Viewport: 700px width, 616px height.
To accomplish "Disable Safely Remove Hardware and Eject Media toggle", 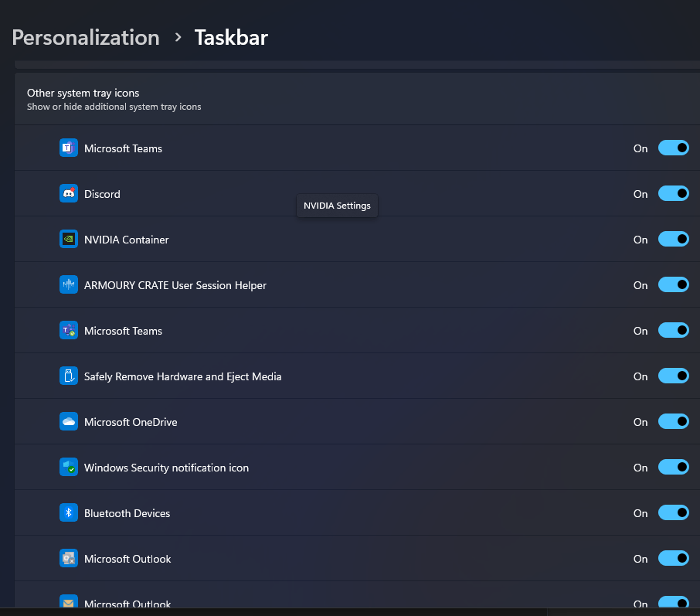I will click(x=673, y=376).
